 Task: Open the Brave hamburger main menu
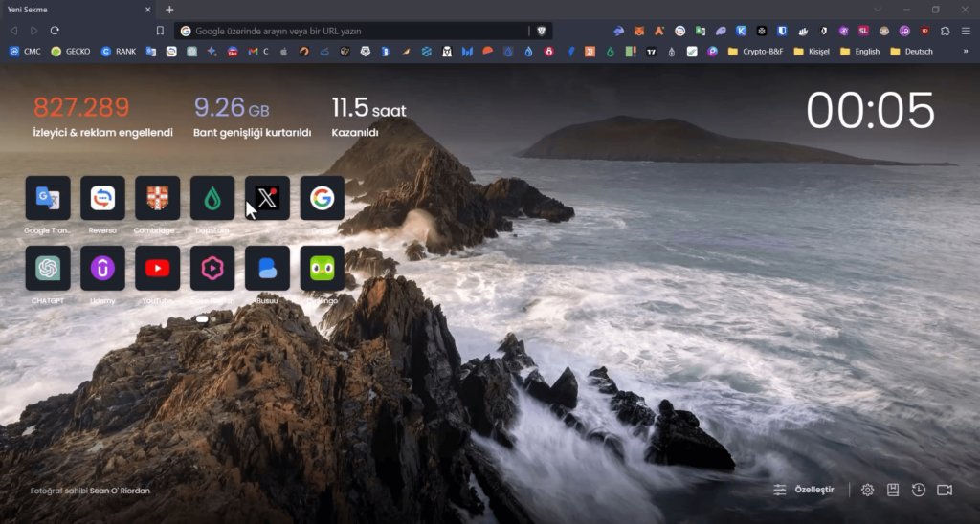click(966, 31)
